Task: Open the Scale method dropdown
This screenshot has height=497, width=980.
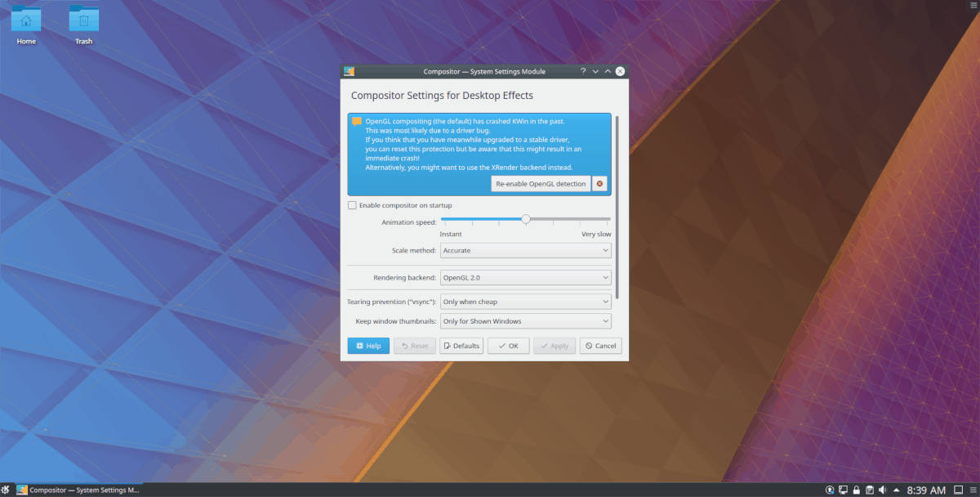Action: point(526,250)
